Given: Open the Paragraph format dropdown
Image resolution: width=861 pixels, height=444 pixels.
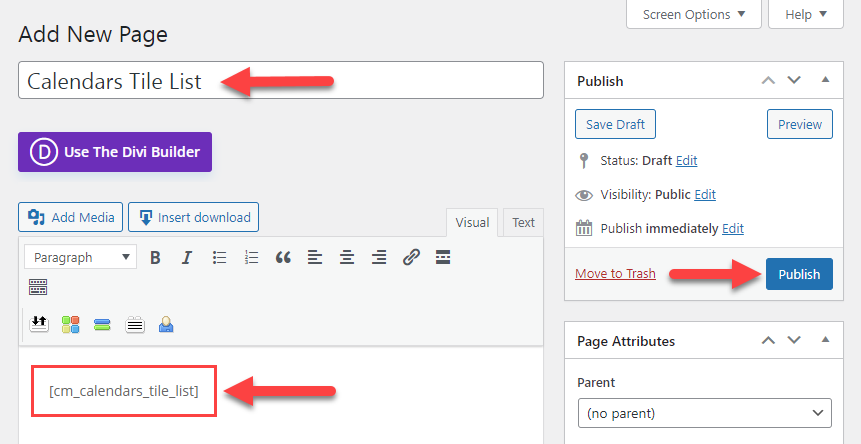Looking at the screenshot, I should [80, 257].
